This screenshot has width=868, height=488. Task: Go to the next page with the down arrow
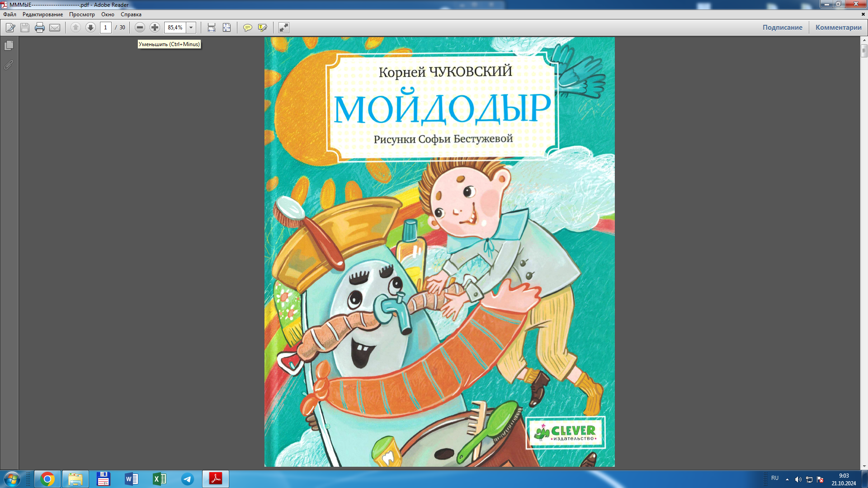point(90,28)
